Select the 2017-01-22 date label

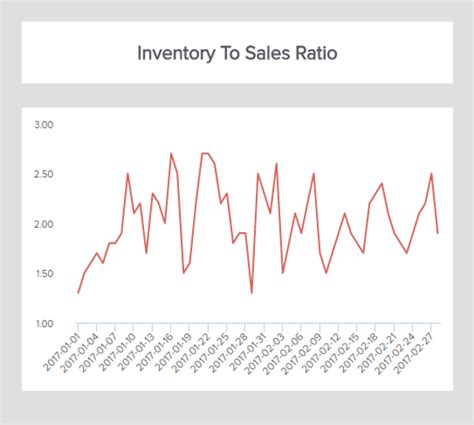click(193, 352)
